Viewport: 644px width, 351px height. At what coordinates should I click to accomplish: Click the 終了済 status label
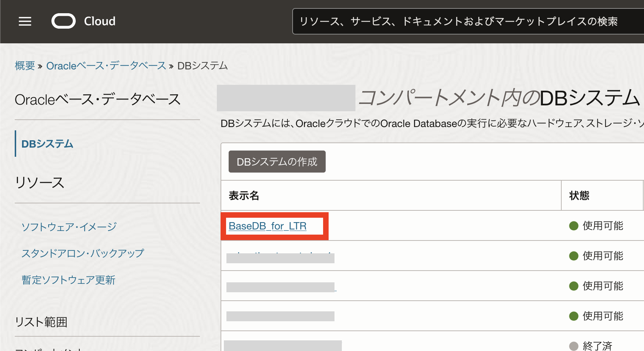pos(597,346)
